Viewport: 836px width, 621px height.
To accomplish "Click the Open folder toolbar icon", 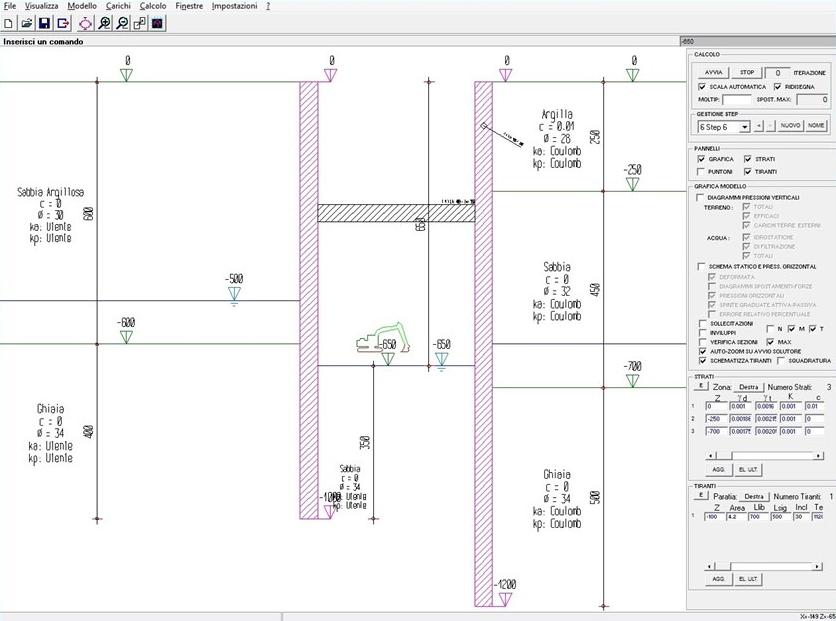I will 26,23.
